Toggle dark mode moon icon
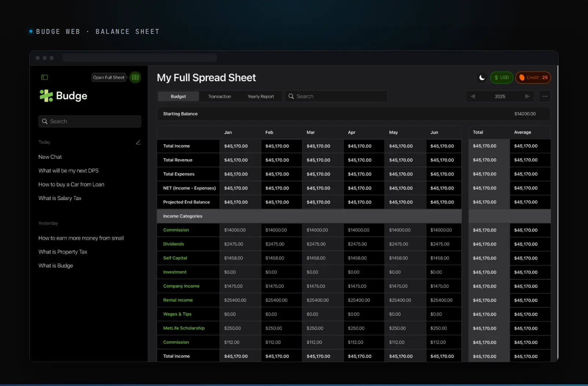 pos(482,78)
